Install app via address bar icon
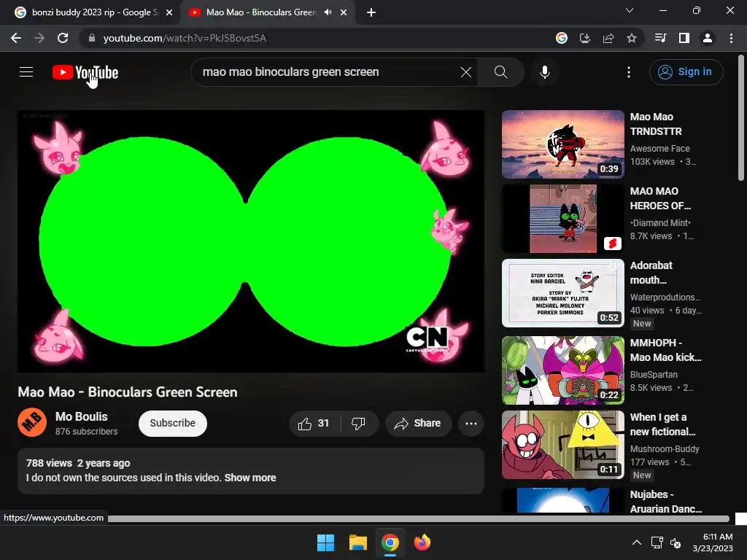 click(x=585, y=38)
